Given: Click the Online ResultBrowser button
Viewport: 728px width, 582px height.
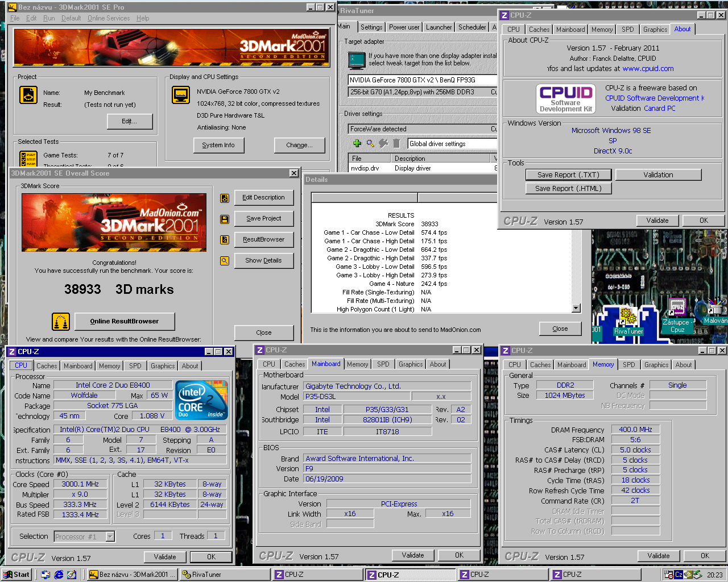Looking at the screenshot, I should click(x=125, y=322).
